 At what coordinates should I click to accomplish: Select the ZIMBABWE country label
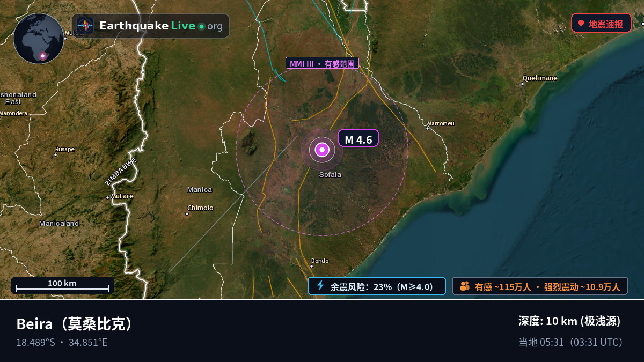coord(121,172)
